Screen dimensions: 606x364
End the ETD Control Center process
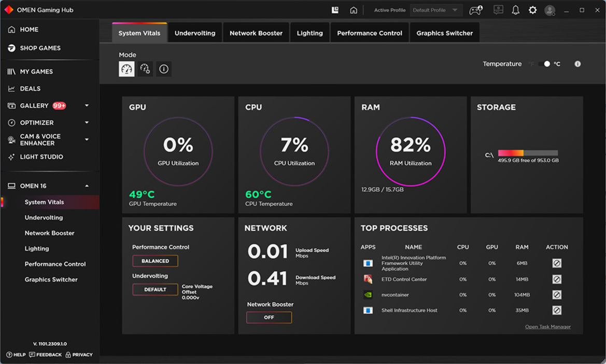[557, 279]
